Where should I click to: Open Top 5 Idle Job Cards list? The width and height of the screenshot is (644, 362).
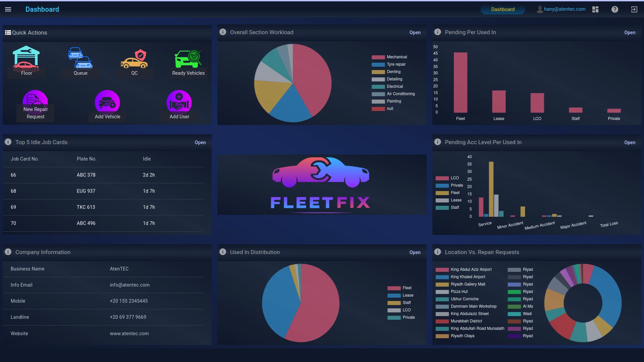coord(200,142)
